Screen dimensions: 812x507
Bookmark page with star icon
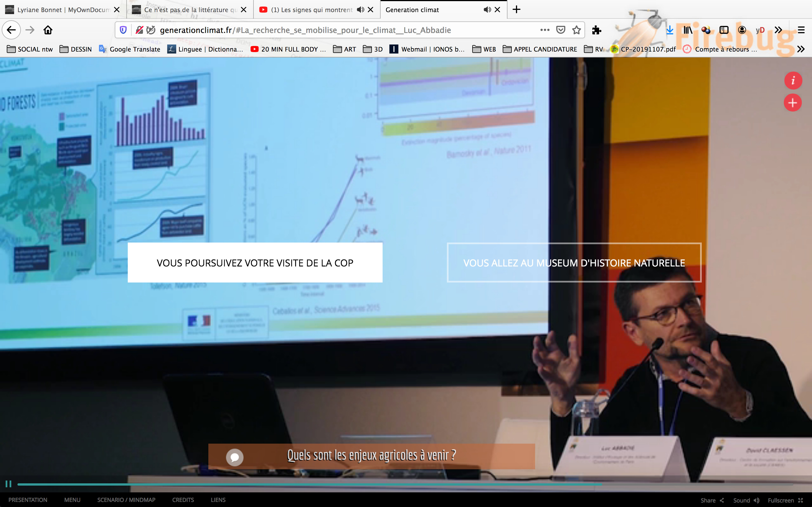pyautogui.click(x=577, y=30)
